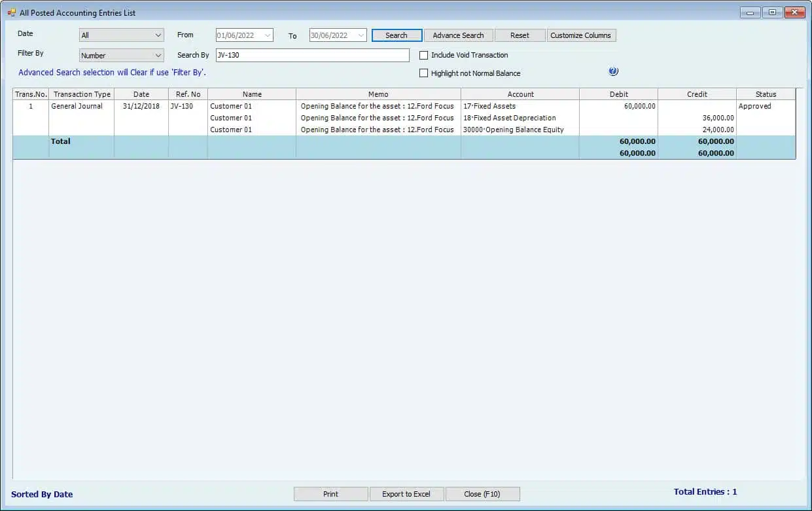Viewport: 812px width, 511px height.
Task: Click the Status column header
Action: 766,94
